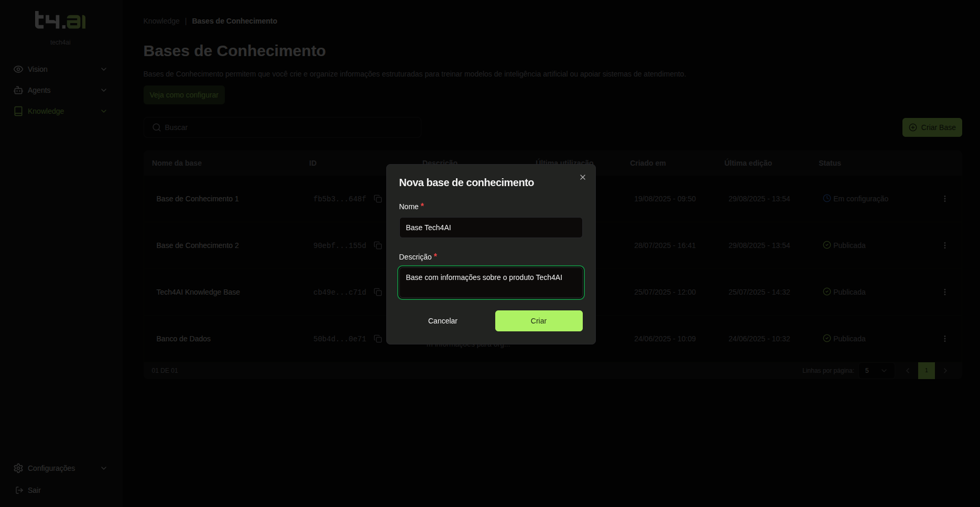Select the Knowledge sidebar menu item
The image size is (980, 507).
pyautogui.click(x=46, y=111)
